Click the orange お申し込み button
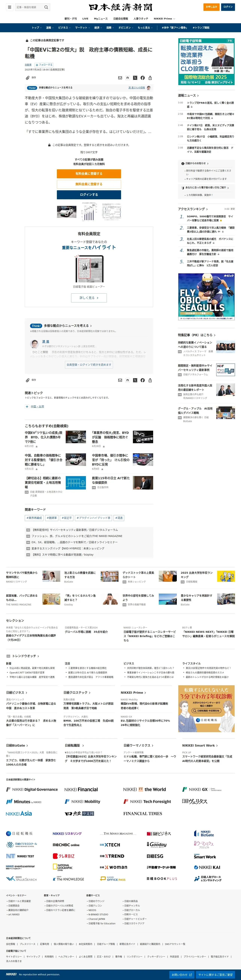Image resolution: width=241 pixels, height=980 pixels. [x=211, y=7]
